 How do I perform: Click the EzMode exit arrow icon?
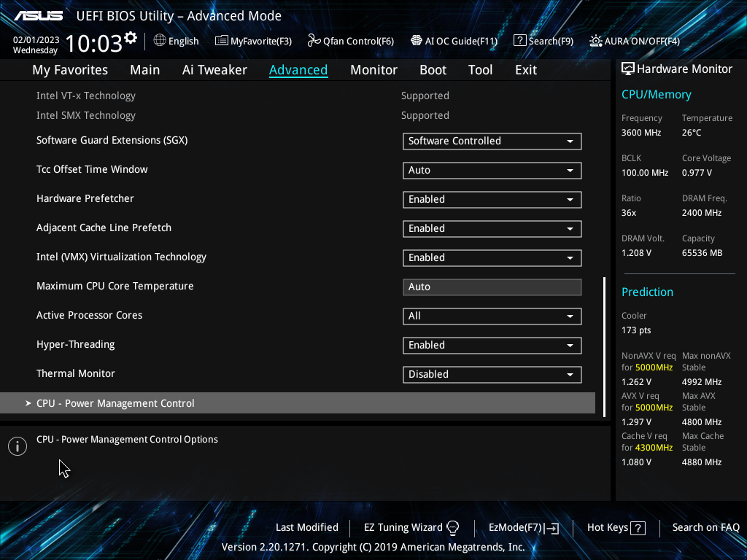[x=551, y=528]
